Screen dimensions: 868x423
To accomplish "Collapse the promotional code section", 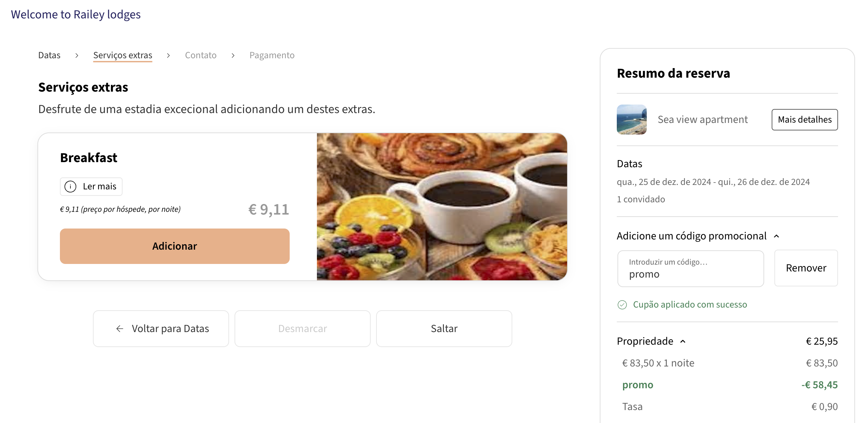I will [x=776, y=236].
